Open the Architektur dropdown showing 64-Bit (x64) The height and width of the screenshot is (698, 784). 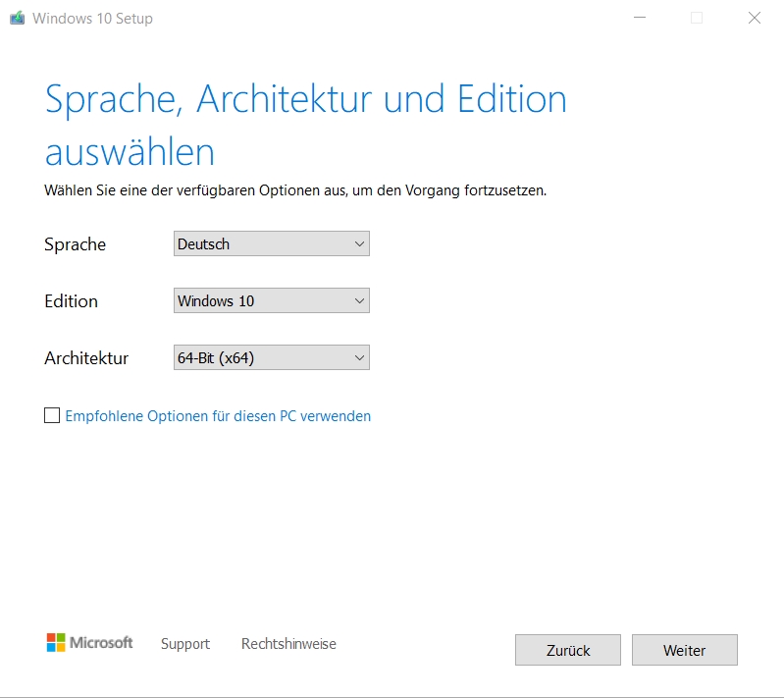pyautogui.click(x=272, y=357)
